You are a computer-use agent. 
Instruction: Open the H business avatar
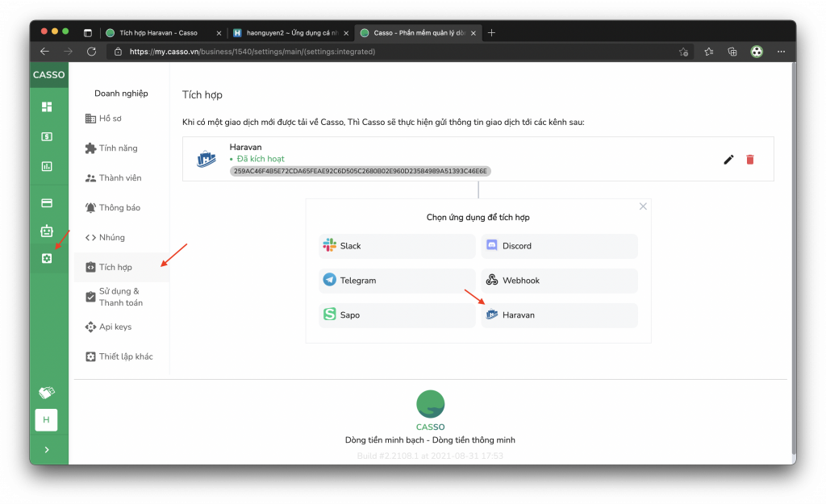coord(46,420)
